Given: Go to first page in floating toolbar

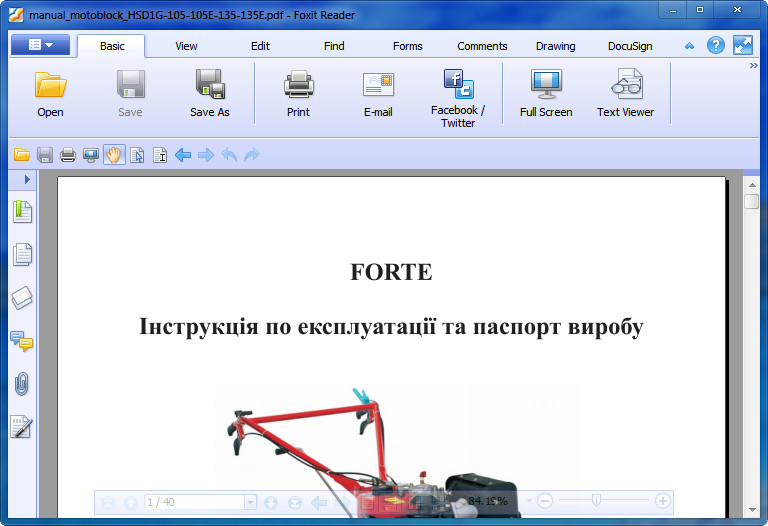Looking at the screenshot, I should coord(108,502).
